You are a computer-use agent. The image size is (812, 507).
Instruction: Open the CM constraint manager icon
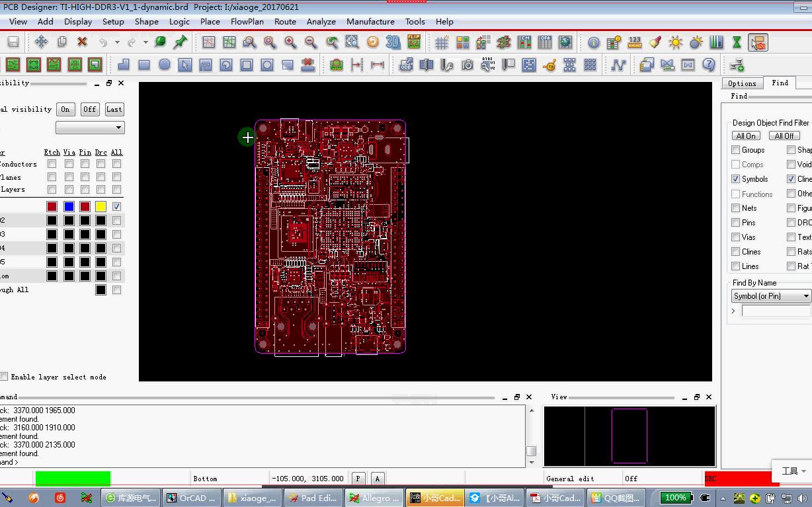point(524,42)
